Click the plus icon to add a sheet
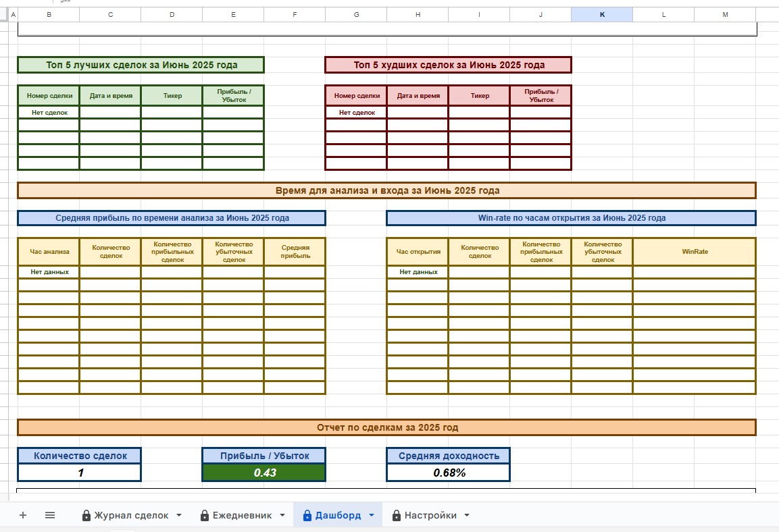Image resolution: width=779 pixels, height=532 pixels. [23, 515]
